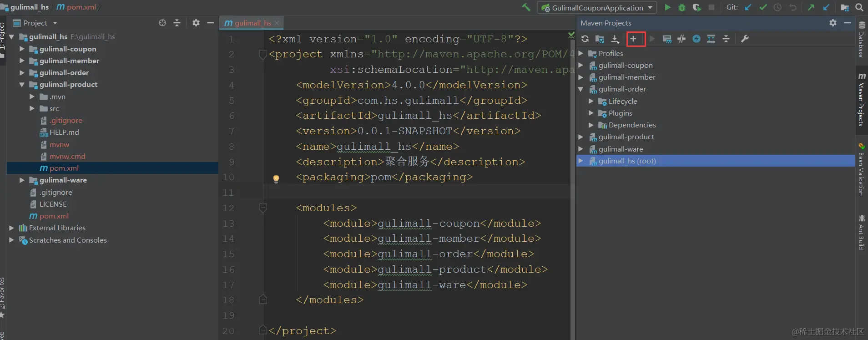Image resolution: width=868 pixels, height=340 pixels.
Task: Click the Maven download sources icon
Action: click(x=615, y=39)
